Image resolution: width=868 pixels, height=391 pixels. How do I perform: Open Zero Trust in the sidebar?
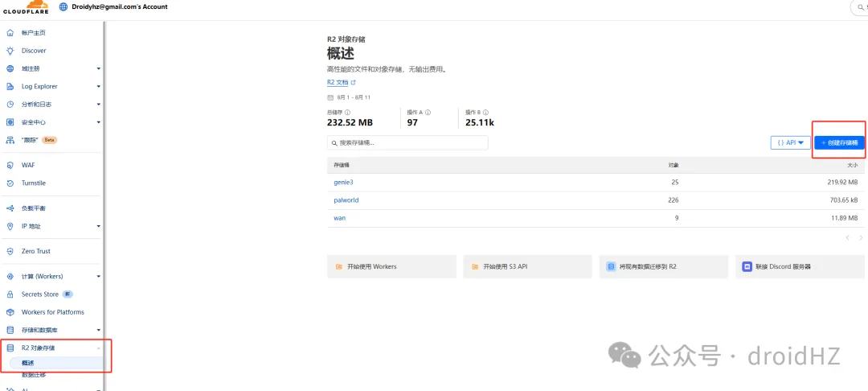35,251
